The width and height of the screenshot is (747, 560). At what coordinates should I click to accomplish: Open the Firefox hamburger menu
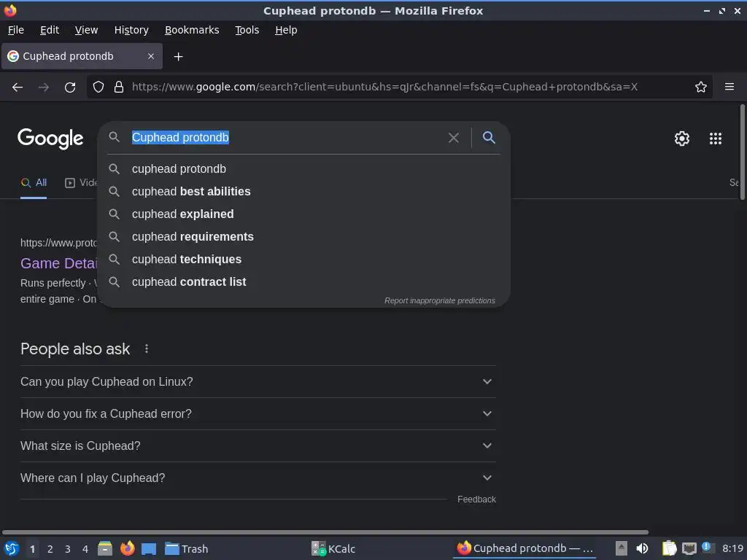click(729, 87)
